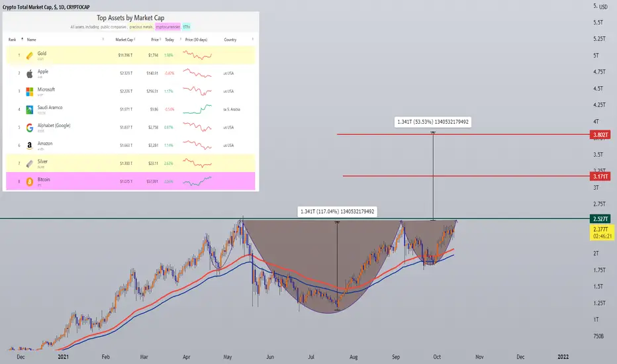Click the 'USA' country cell in Apple row
This screenshot has height=364, width=617.
228,73
